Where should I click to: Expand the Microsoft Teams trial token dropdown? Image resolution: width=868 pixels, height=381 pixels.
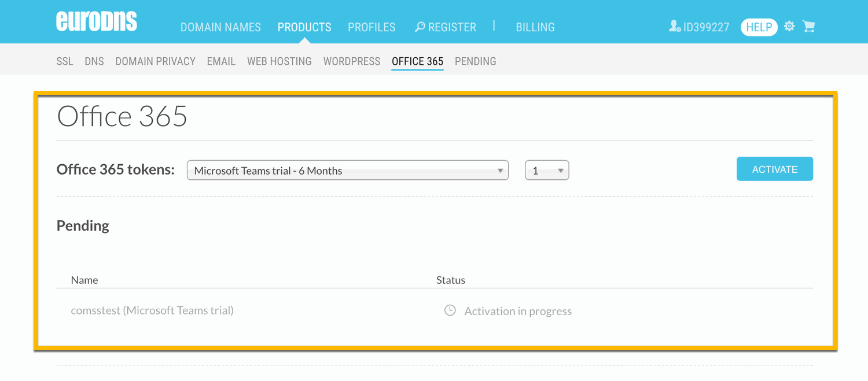pos(347,171)
